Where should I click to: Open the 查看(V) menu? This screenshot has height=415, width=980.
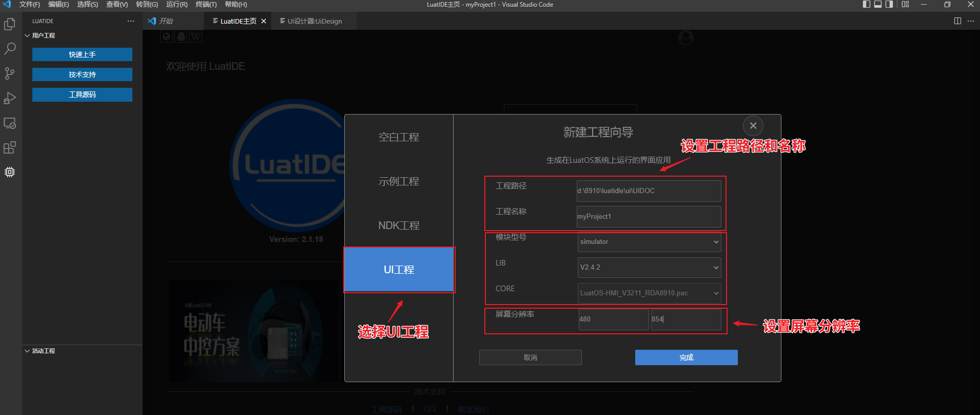pos(117,5)
